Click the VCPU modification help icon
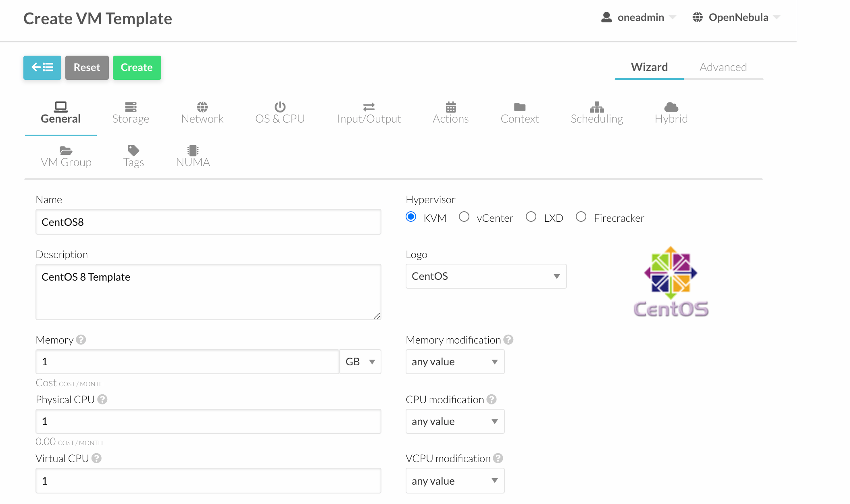The width and height of the screenshot is (850, 504). coord(498,458)
